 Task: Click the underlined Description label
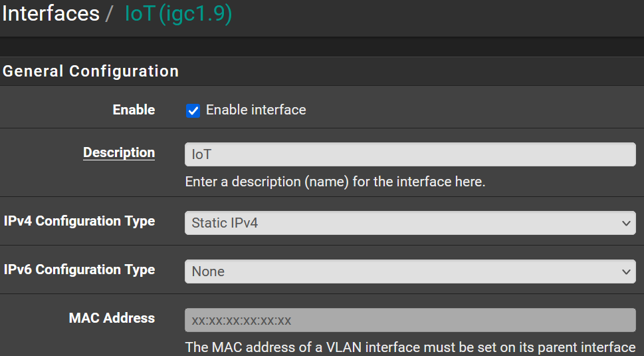pyautogui.click(x=119, y=152)
